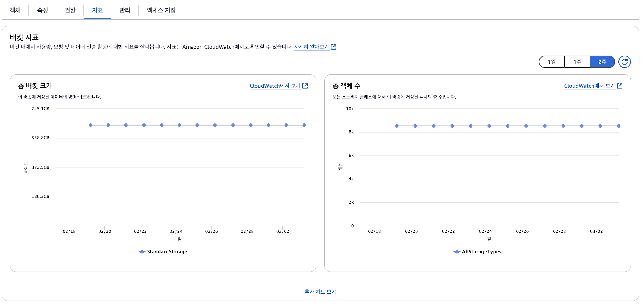Expand more charts via 추가 차트 보기
Screen dimensions: 644x305
coord(320,292)
